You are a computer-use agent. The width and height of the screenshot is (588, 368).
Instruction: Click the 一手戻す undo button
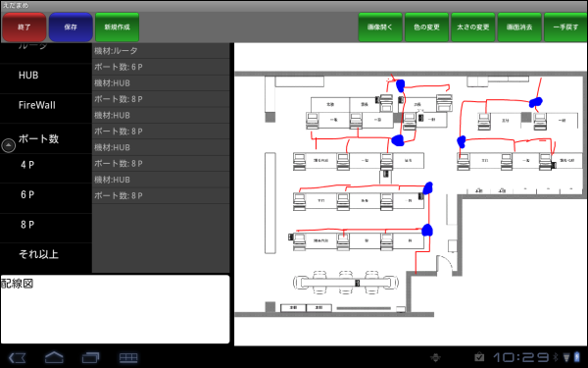(x=565, y=27)
